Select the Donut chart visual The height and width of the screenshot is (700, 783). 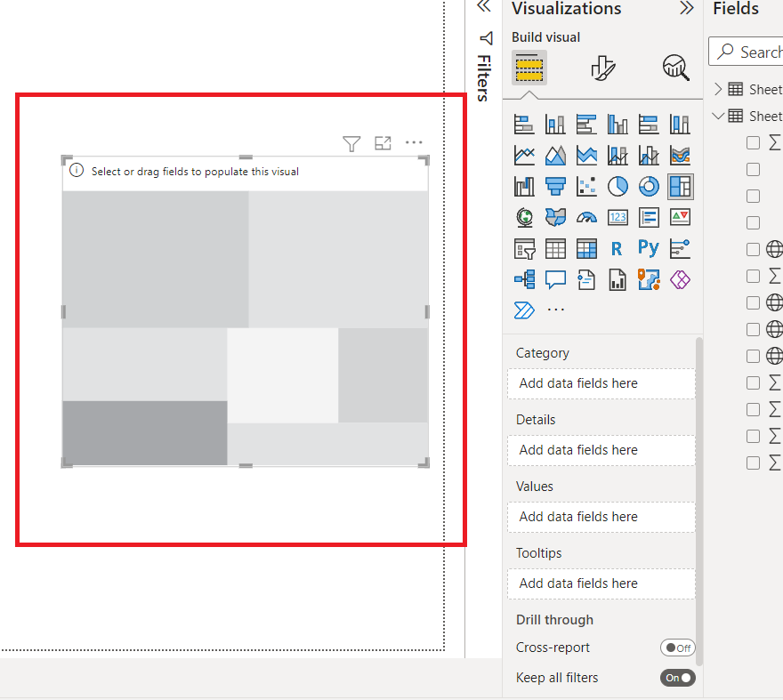tap(649, 186)
